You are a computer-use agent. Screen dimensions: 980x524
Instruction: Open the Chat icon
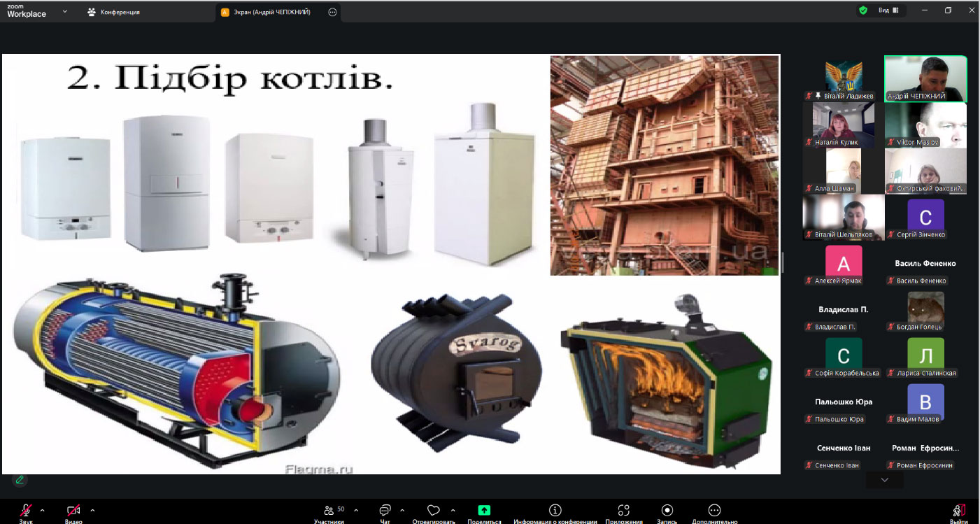click(x=385, y=510)
